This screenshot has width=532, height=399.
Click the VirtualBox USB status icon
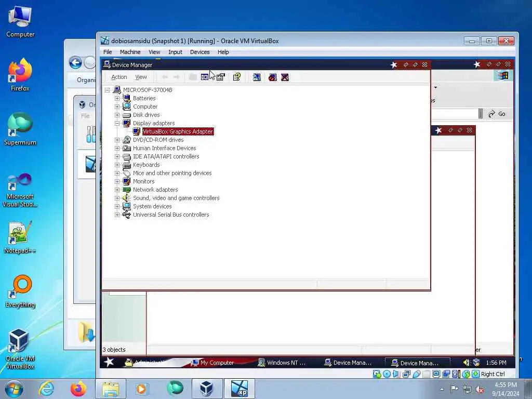[x=417, y=374]
